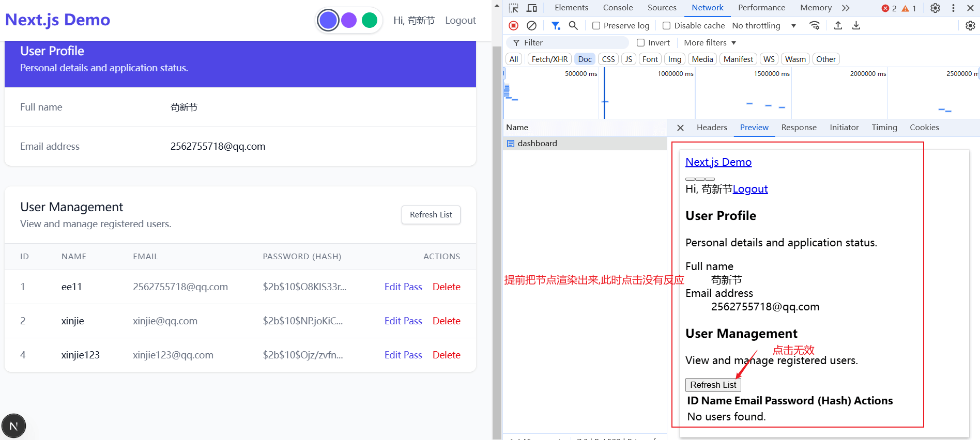Check the Disable cache option

667,26
